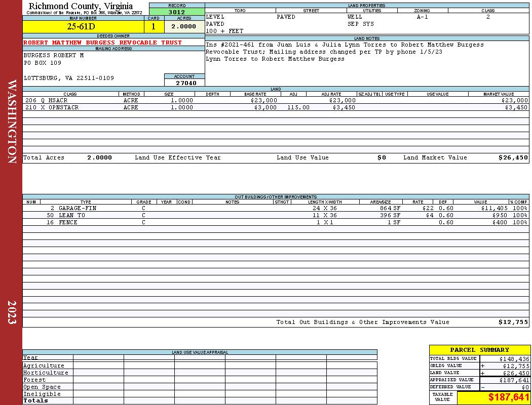Click the appraised value $187,641
This screenshot has width=532, height=405.
pos(514,380)
